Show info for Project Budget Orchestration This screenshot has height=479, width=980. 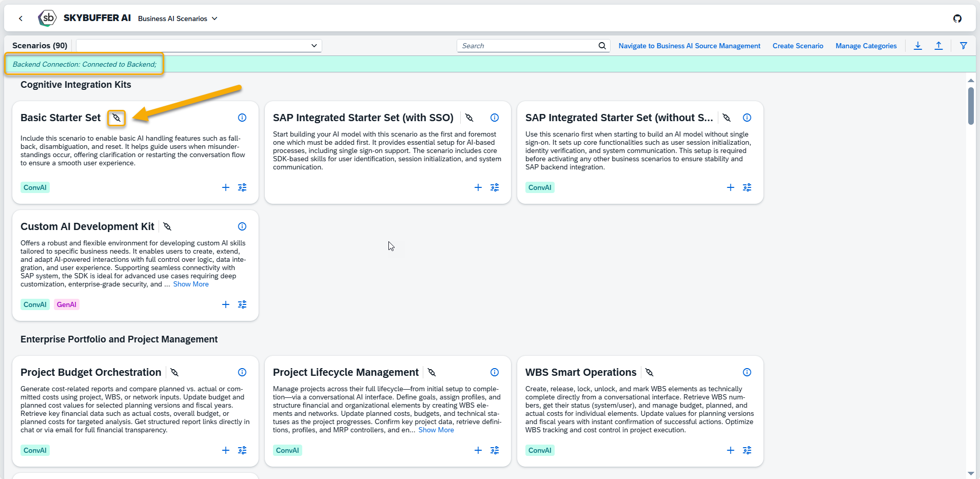point(242,372)
